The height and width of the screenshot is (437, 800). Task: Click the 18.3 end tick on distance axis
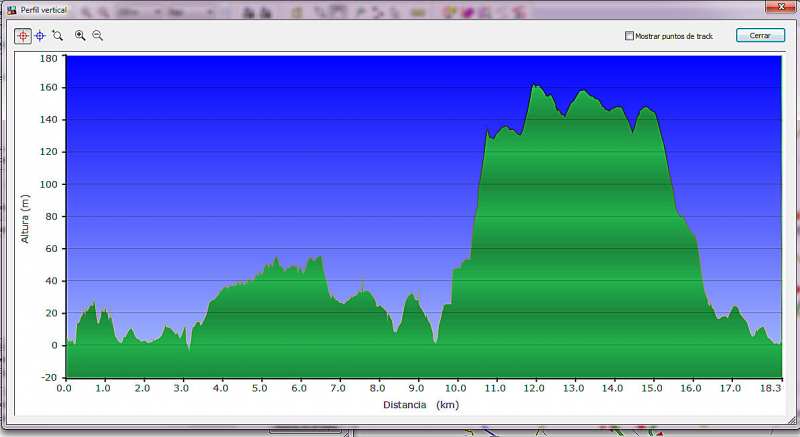point(770,387)
